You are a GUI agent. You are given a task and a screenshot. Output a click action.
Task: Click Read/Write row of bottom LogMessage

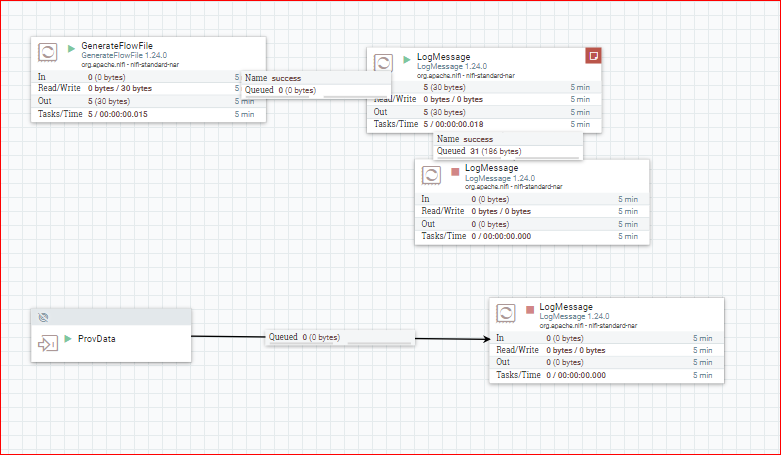[607, 350]
